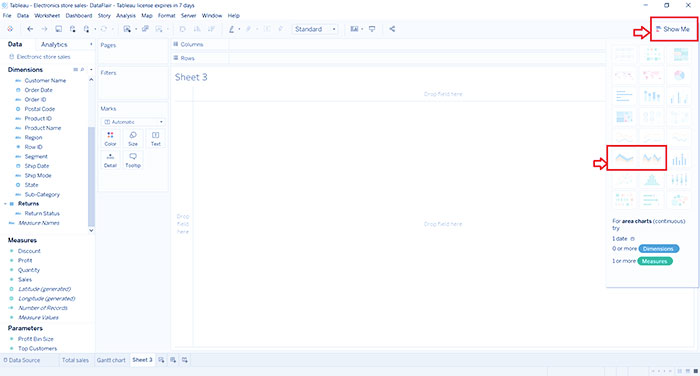Screen dimensions: 700x376
Task: Click the Text mark card
Action: (155, 139)
